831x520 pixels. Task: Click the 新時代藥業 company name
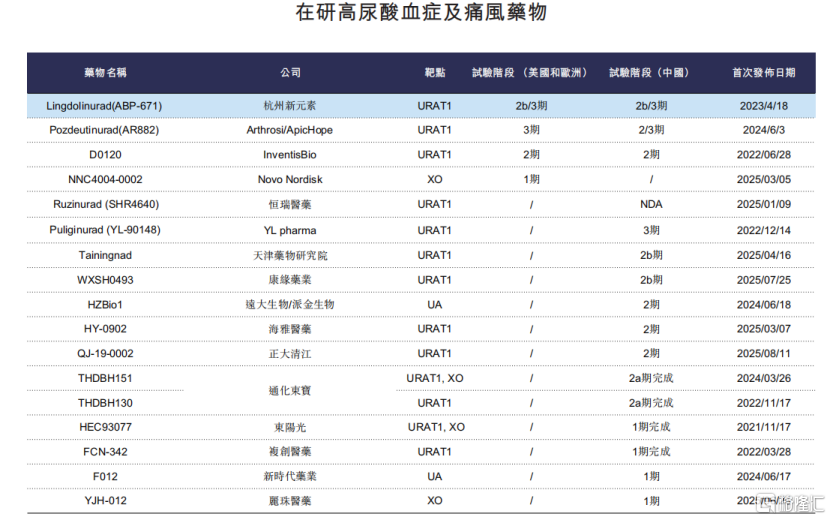pos(290,477)
